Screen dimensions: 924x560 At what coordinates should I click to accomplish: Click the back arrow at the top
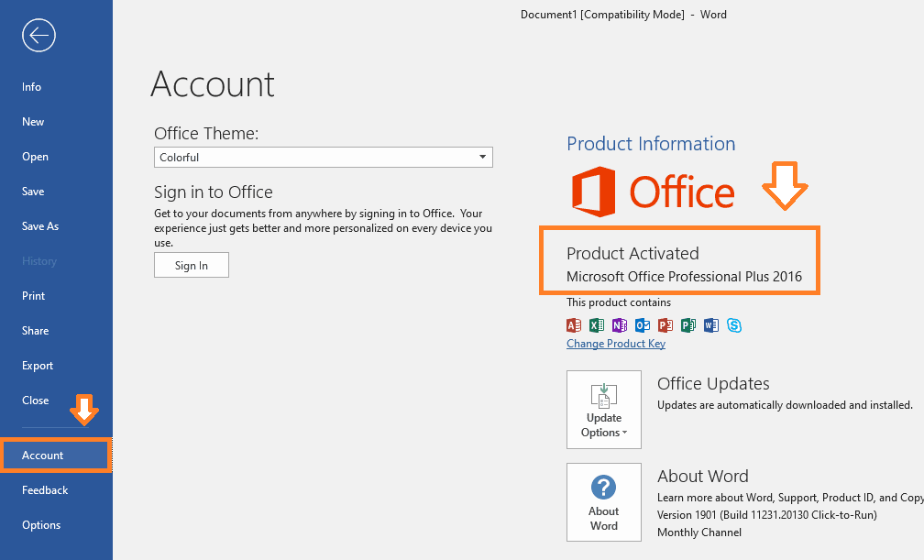(x=38, y=35)
